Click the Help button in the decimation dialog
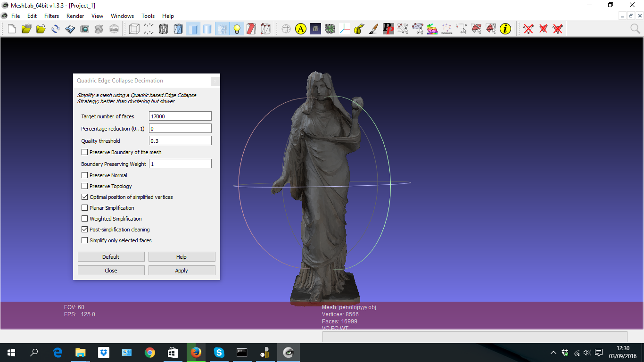This screenshot has width=644, height=362. [182, 257]
